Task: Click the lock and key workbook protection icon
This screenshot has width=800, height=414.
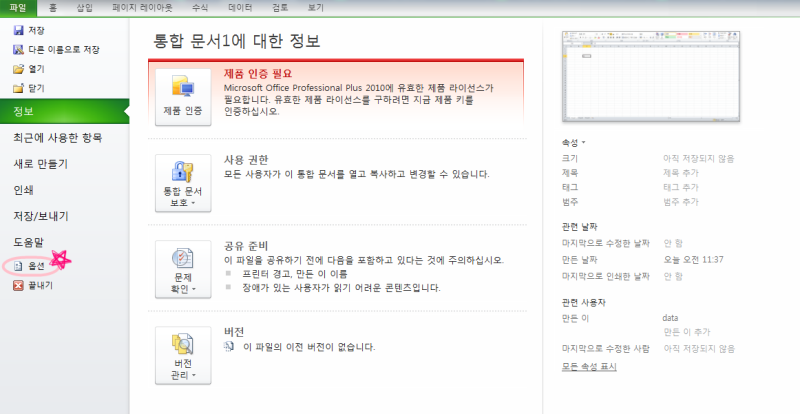Action: click(183, 172)
